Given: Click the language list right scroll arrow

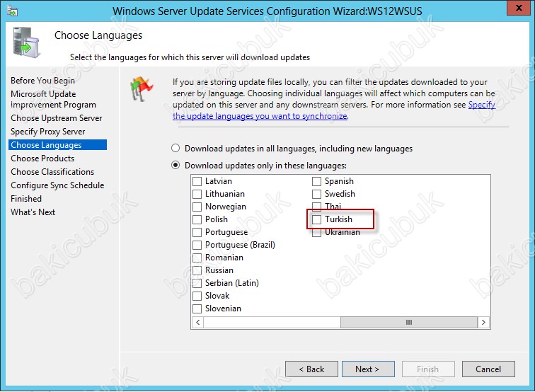Looking at the screenshot, I should click(x=483, y=322).
